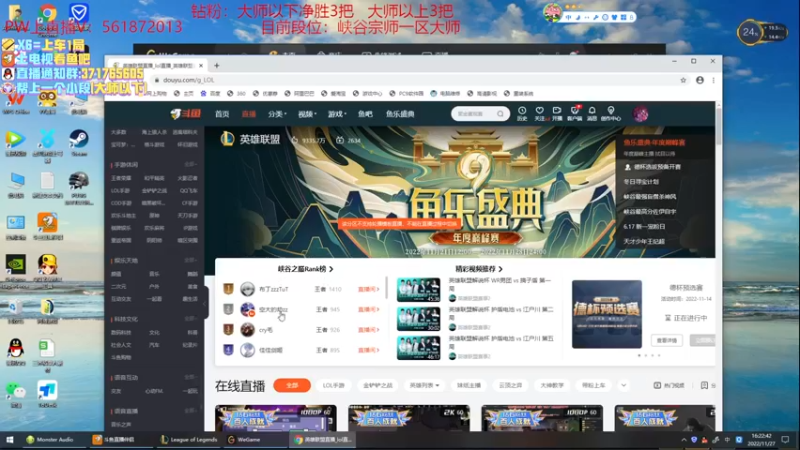
Task: Open 鱼吧 in Douyu nav
Action: pos(365,114)
